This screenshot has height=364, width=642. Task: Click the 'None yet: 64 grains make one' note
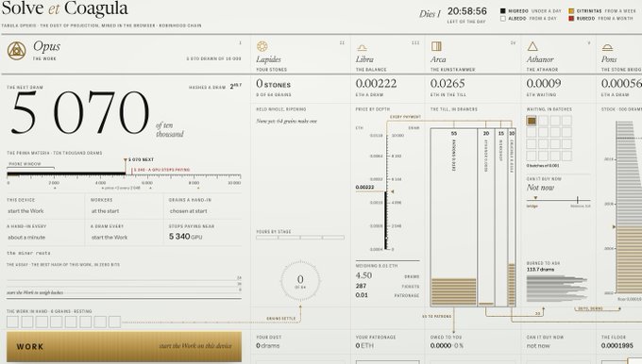coord(286,121)
